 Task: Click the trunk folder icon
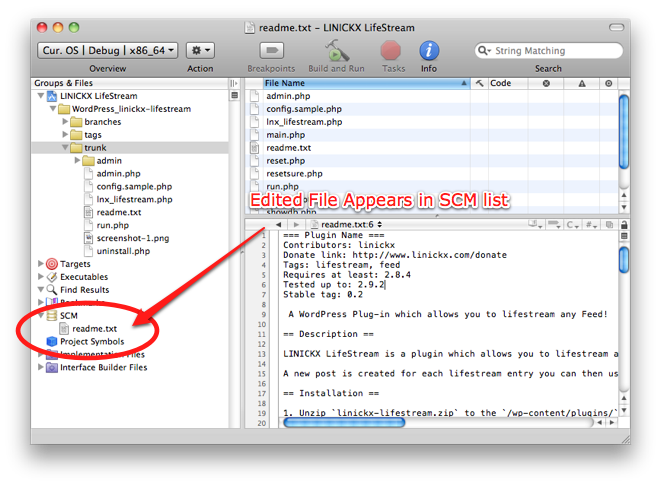(76, 148)
